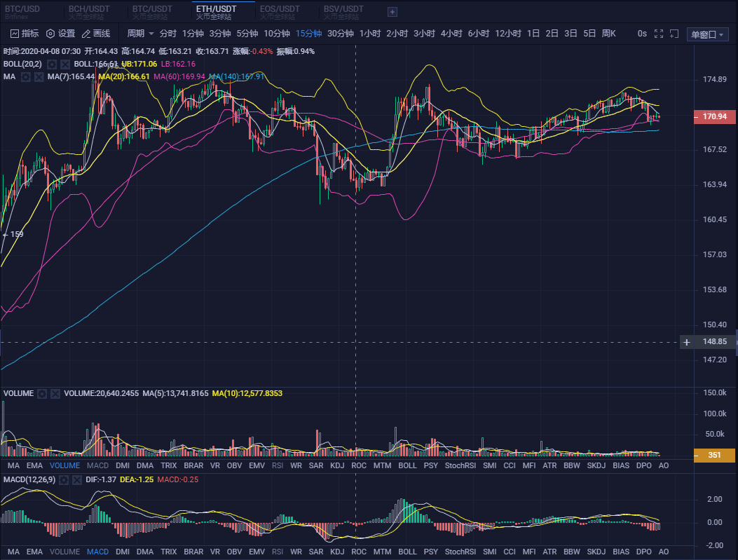
Task: Select the 周K weekly candlestick timeframe
Action: point(608,34)
